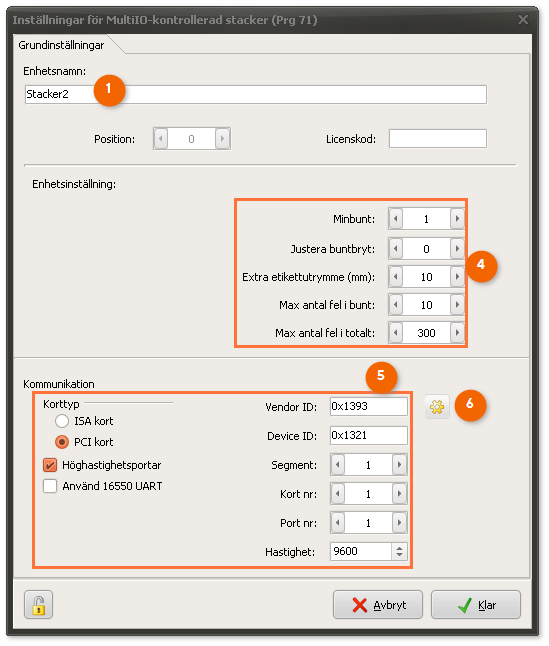Decrease Kort nr value with left arrow
The width and height of the screenshot is (549, 646).
click(338, 494)
